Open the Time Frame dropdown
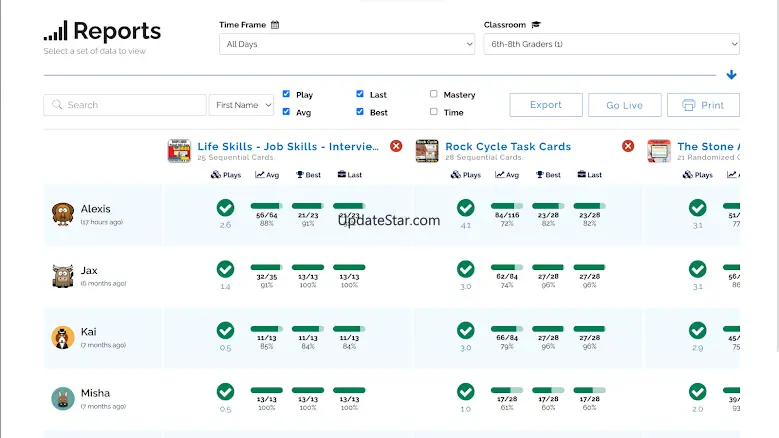The width and height of the screenshot is (779, 438). click(x=346, y=44)
